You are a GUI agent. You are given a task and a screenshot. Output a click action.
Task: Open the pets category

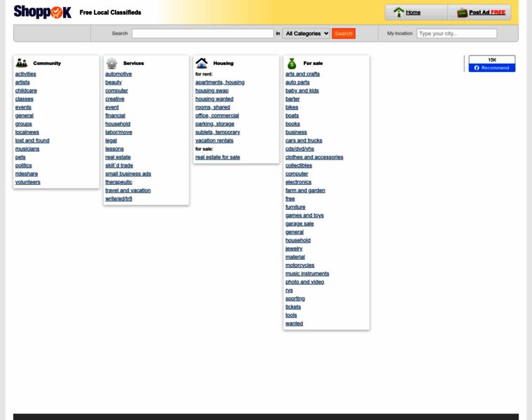(20, 157)
